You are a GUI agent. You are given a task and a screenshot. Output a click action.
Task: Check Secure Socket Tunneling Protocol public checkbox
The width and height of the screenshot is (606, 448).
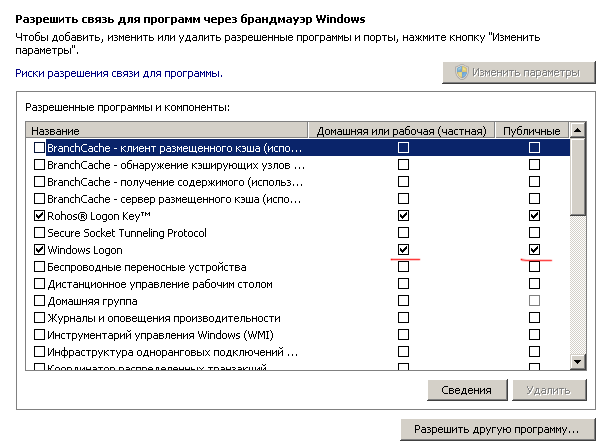[x=535, y=233]
